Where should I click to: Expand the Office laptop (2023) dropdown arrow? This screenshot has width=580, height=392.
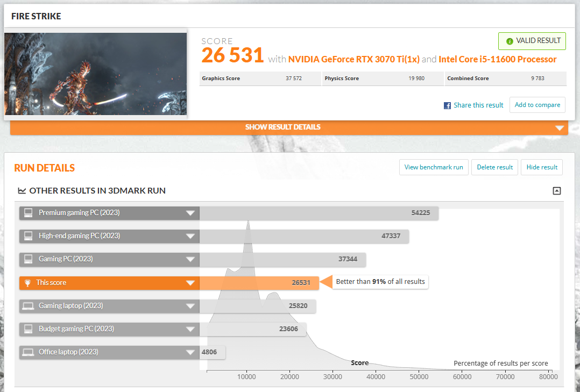tap(190, 352)
